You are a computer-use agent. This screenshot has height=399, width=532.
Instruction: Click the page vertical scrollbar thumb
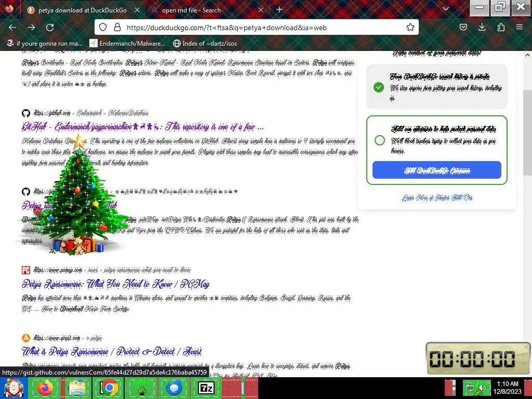pos(528,133)
